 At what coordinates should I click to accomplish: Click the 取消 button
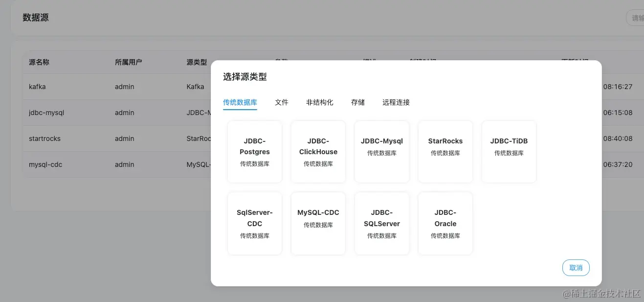tap(576, 268)
